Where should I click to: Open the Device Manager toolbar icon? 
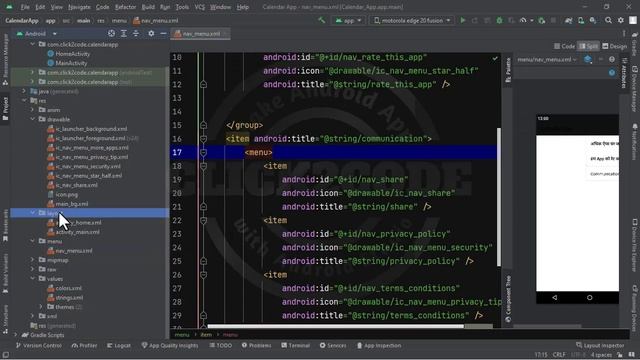point(580,20)
